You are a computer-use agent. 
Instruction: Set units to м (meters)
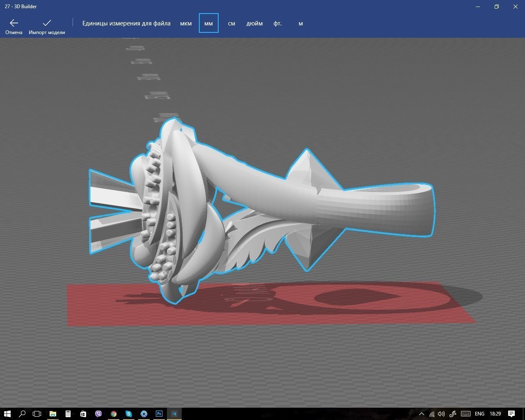coord(301,23)
